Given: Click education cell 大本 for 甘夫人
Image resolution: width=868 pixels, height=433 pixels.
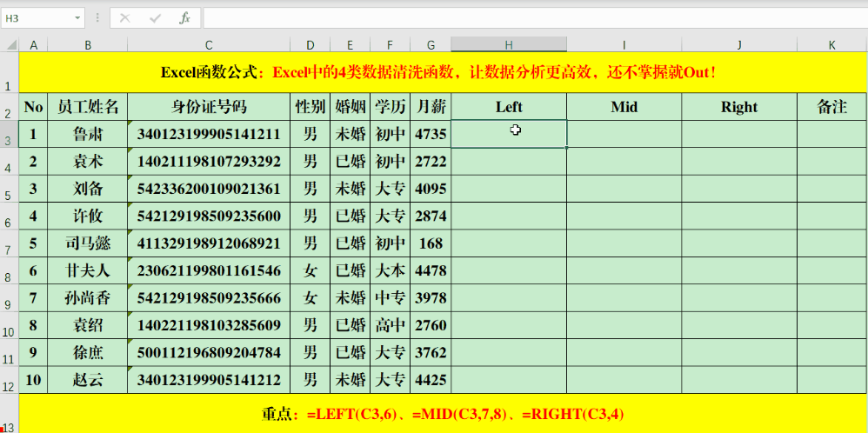Looking at the screenshot, I should point(391,270).
